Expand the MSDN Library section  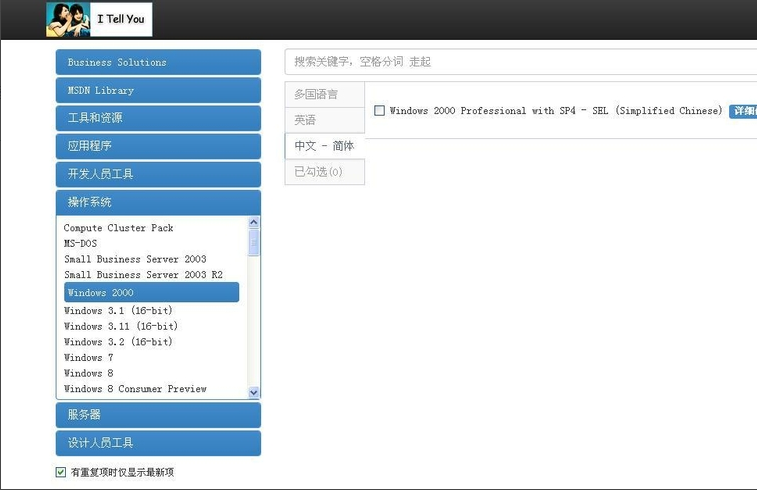point(158,90)
